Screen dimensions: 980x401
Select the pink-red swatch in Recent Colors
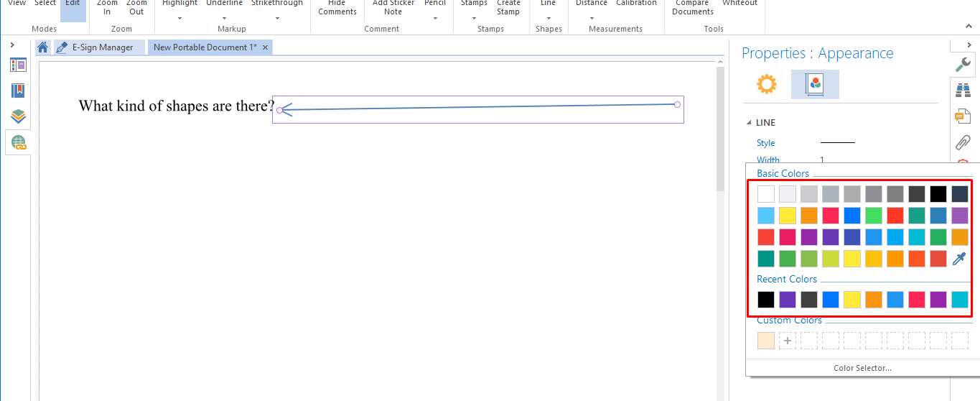tap(917, 300)
